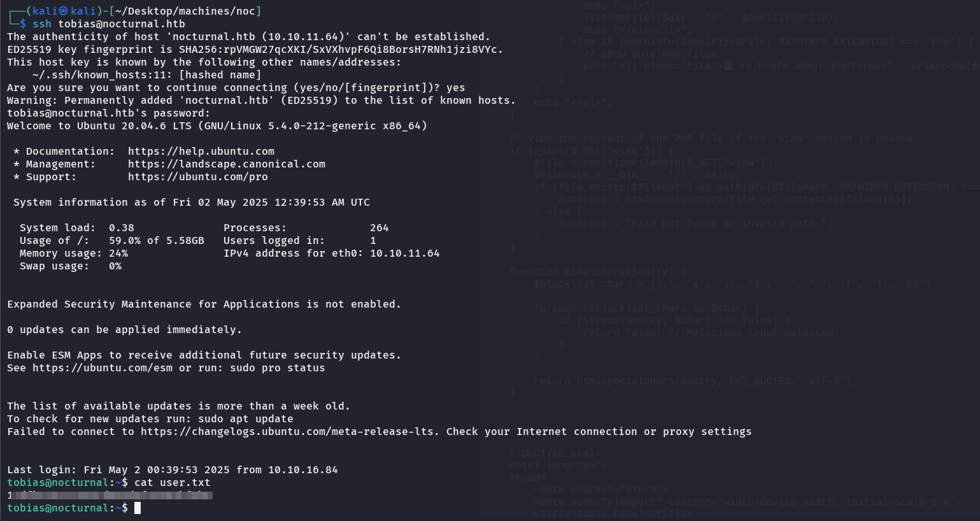Click the known_hosts:11 hashed name line
Image resolution: width=980 pixels, height=521 pixels.
[x=147, y=75]
